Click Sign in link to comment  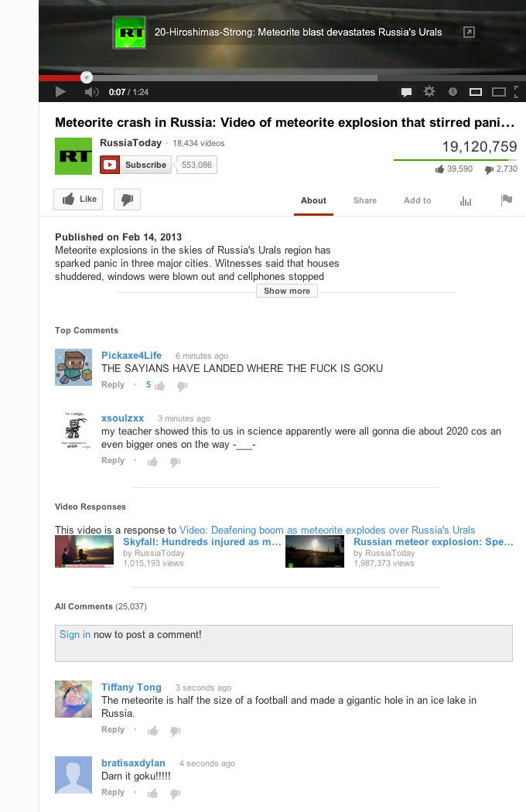point(74,634)
